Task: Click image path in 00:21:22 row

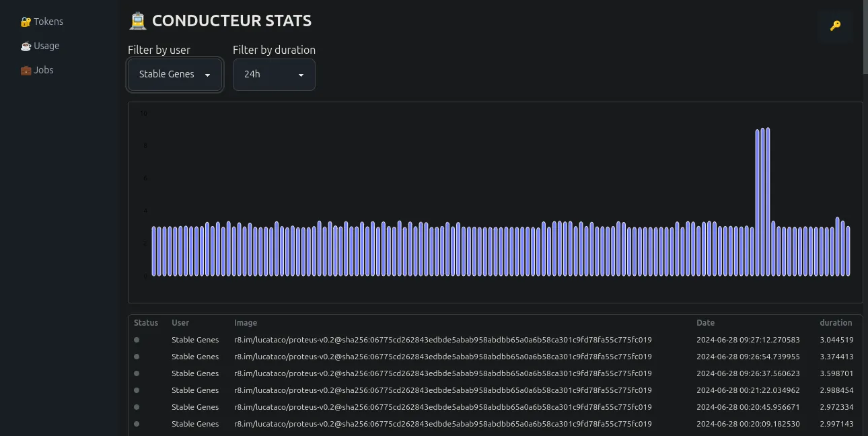Action: tap(443, 390)
